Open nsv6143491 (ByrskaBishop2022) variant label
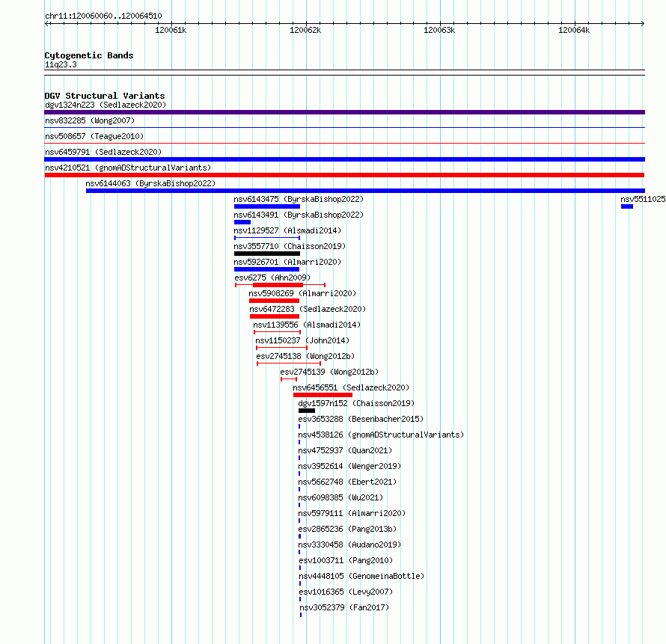666x644 pixels. coord(299,215)
